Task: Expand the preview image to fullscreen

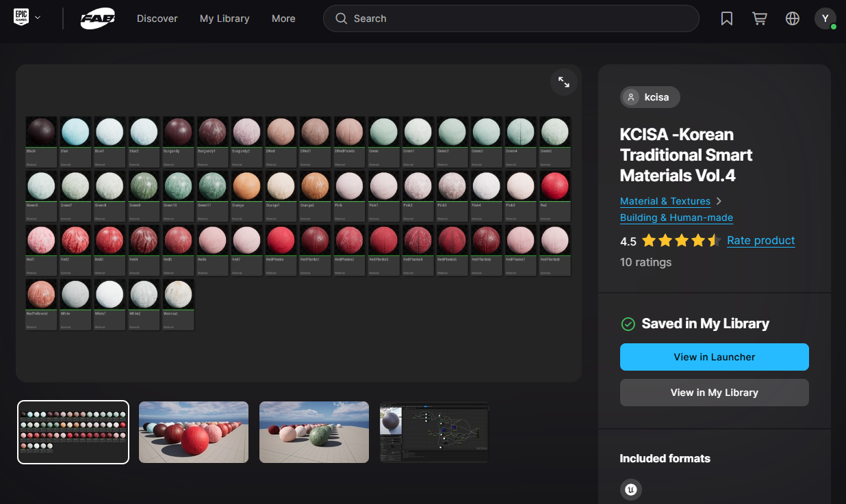Action: click(x=564, y=82)
